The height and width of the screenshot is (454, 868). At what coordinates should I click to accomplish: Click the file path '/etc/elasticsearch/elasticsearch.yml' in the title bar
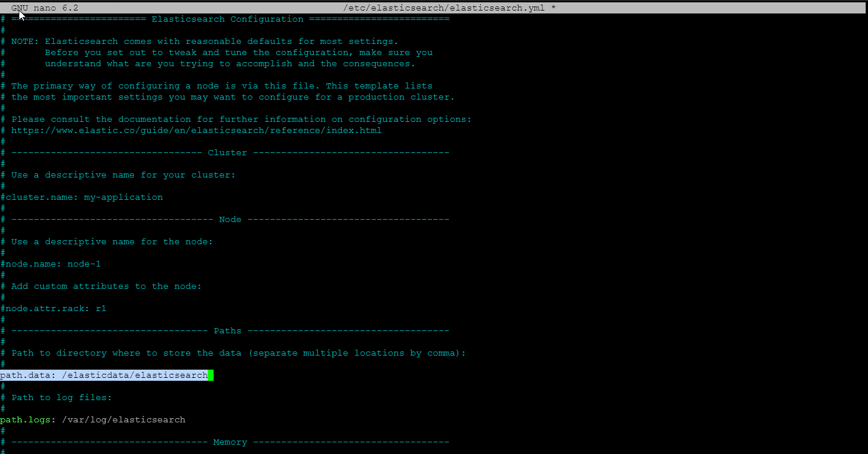coord(444,8)
